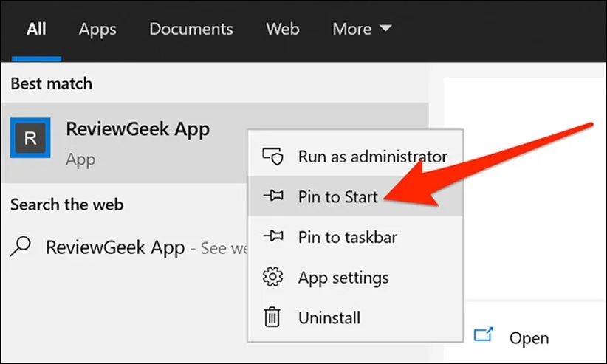Expand the More dropdown arrow
Viewport: 607px width, 364px height.
[385, 30]
